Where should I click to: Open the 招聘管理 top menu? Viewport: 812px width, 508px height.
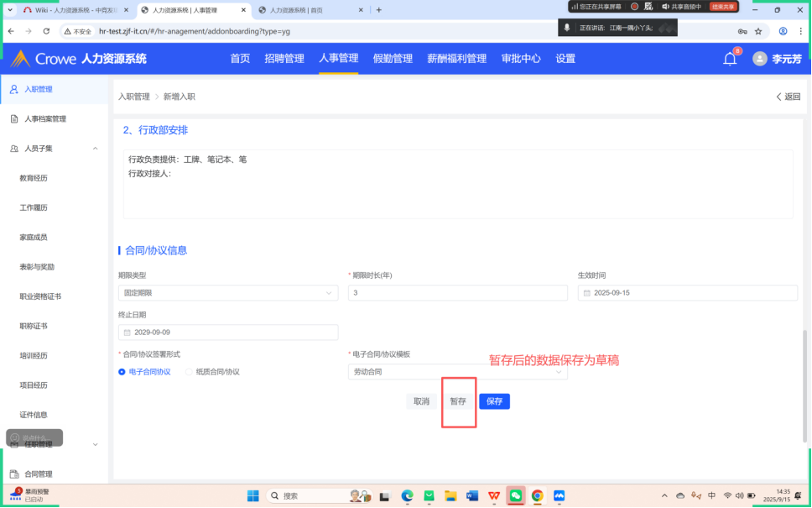[x=284, y=59]
